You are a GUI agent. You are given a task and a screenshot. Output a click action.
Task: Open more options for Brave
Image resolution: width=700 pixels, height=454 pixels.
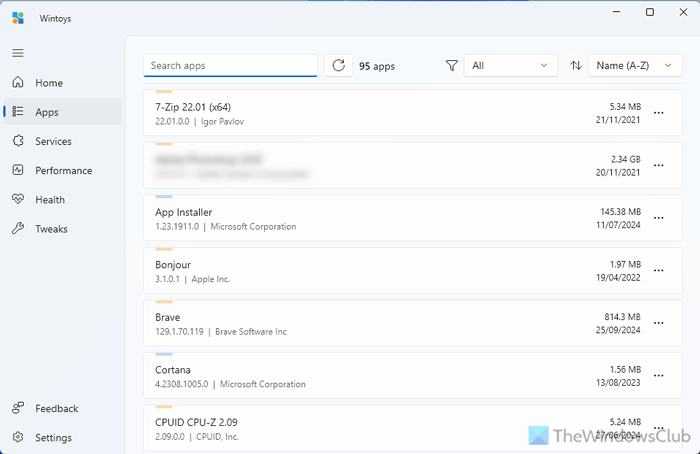coord(658,323)
